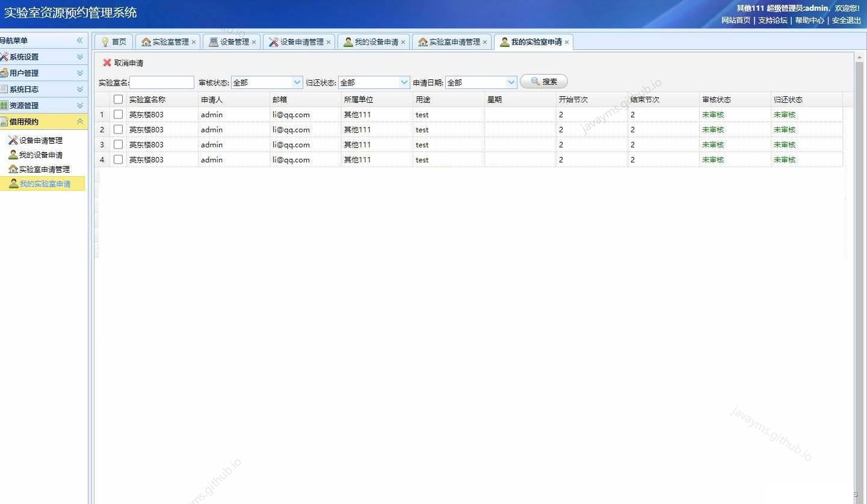867x504 pixels.
Task: Open the 审核状态 dropdown
Action: (x=297, y=82)
